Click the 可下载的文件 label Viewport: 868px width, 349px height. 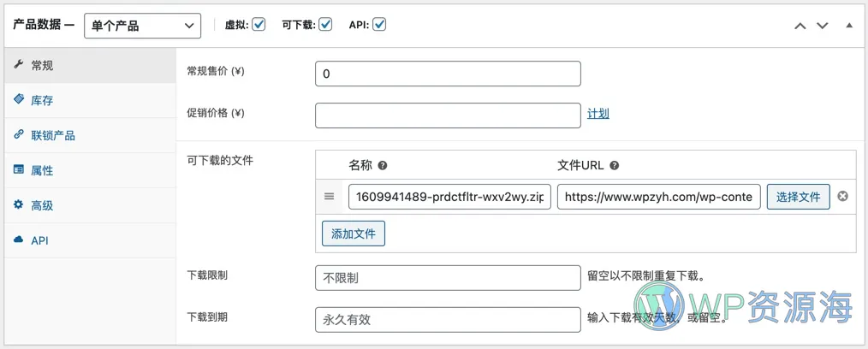tap(220, 161)
